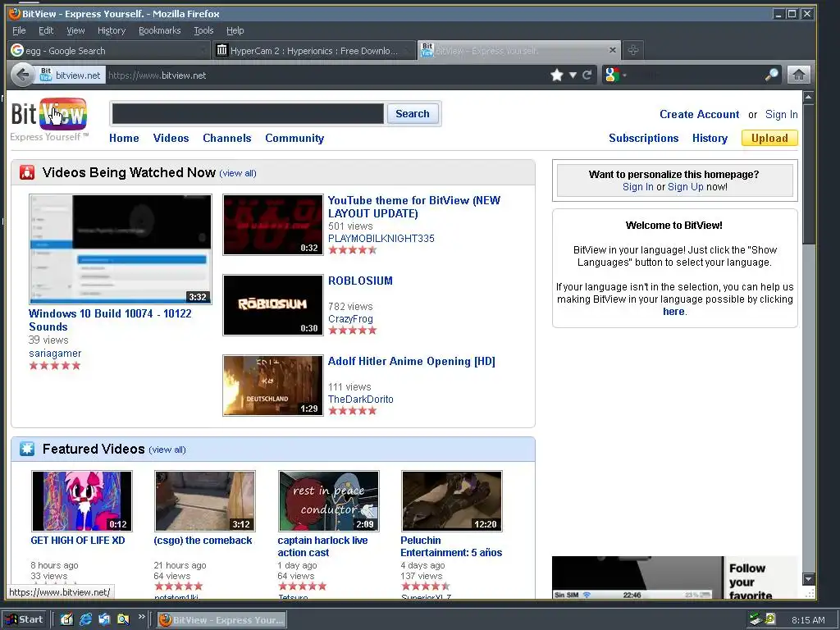Viewport: 840px width, 630px height.
Task: Open the Videos section
Action: (171, 138)
